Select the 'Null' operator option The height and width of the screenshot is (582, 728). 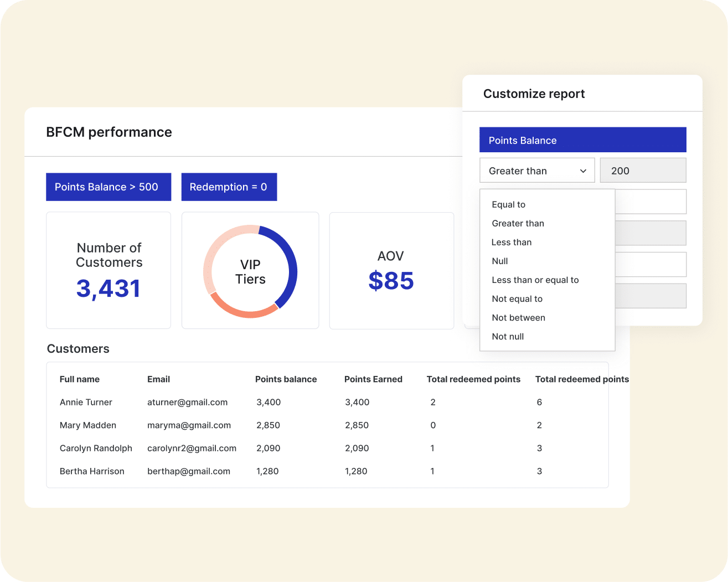coord(499,261)
